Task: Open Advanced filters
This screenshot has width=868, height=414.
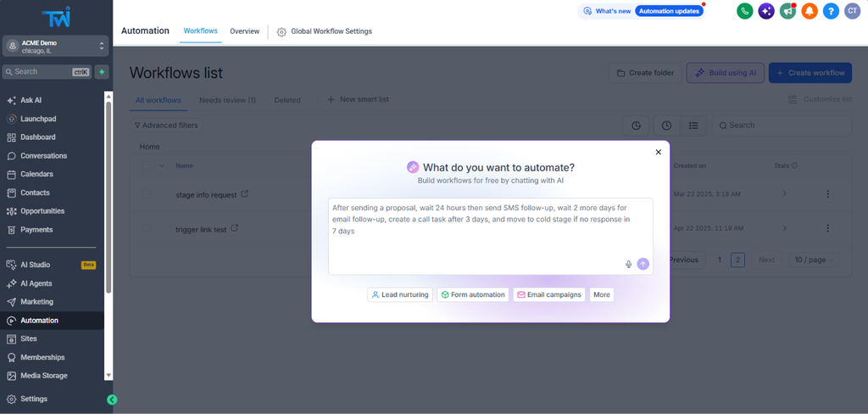Action: pos(166,126)
